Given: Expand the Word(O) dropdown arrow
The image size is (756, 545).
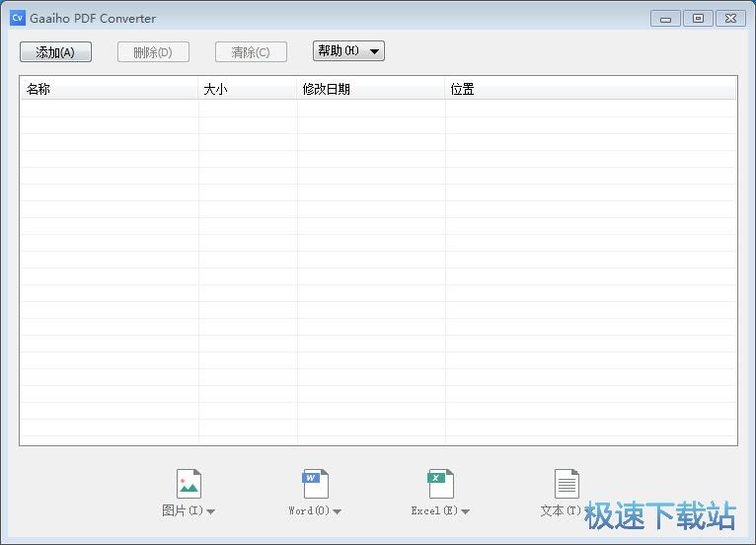Looking at the screenshot, I should coord(337,511).
